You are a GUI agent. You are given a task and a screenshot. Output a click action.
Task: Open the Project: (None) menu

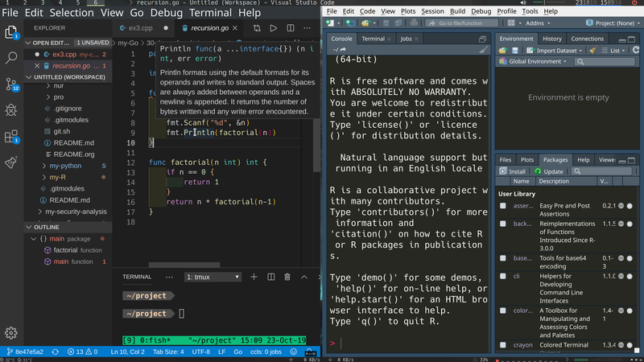(x=612, y=23)
